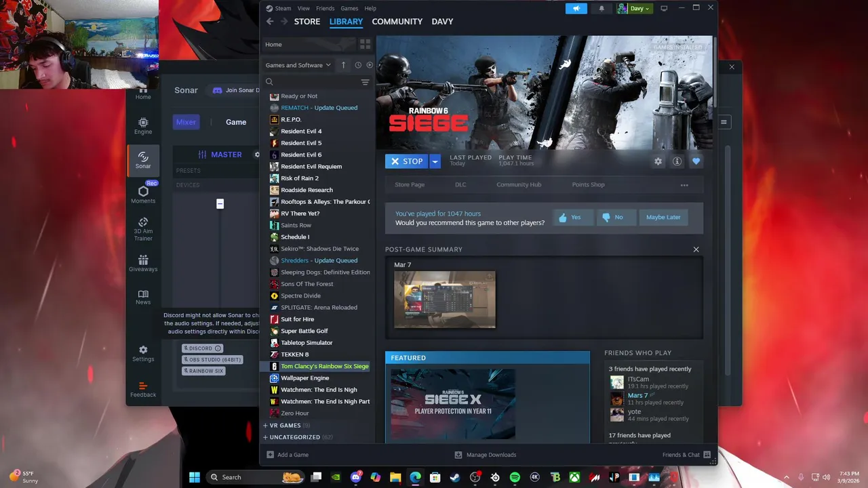The image size is (868, 488).
Task: Click Maybe Later button
Action: pos(663,218)
